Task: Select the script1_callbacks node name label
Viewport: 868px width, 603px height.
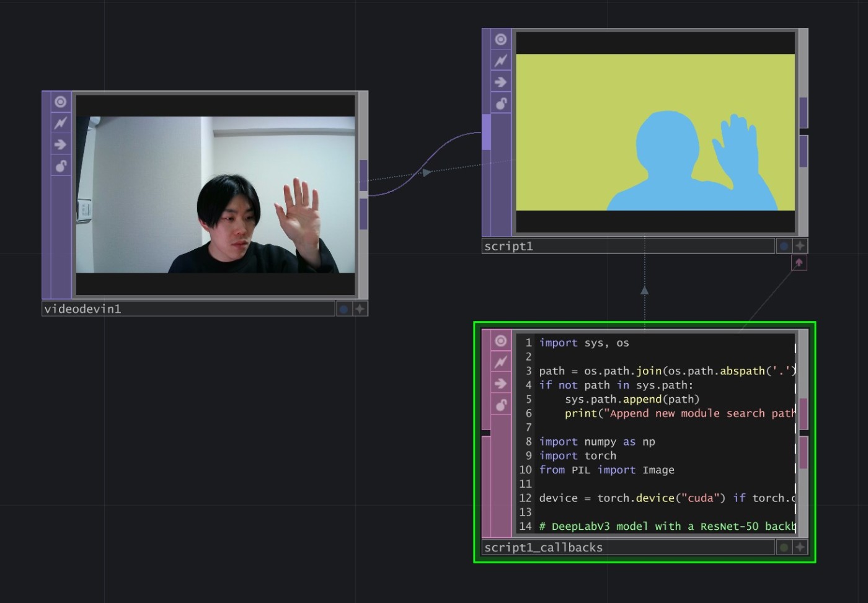Action: [628, 547]
